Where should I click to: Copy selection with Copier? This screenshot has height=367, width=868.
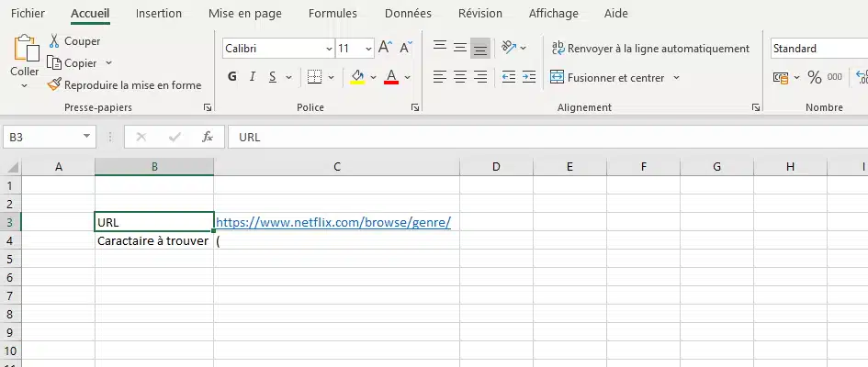[73, 63]
